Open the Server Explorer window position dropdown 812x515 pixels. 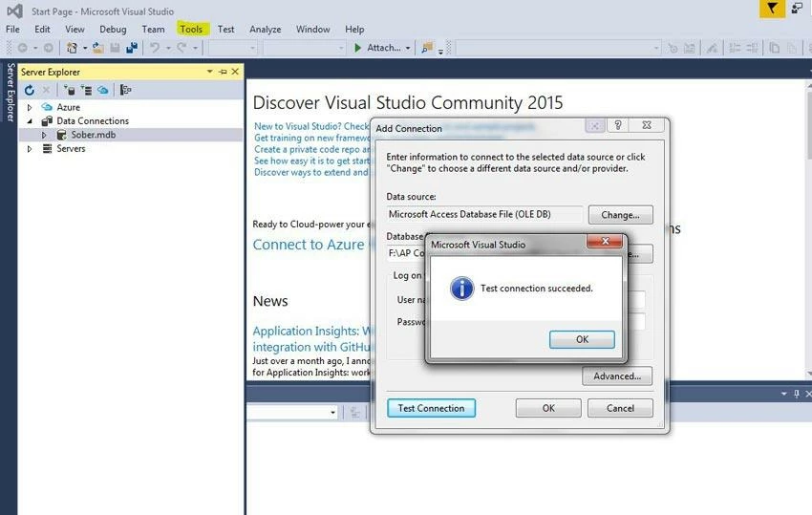click(210, 72)
